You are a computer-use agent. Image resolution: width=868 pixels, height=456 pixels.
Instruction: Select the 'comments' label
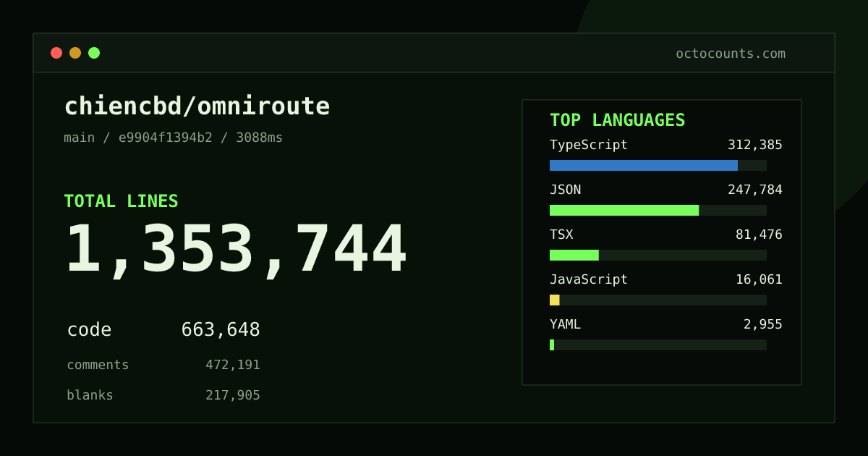pyautogui.click(x=98, y=365)
